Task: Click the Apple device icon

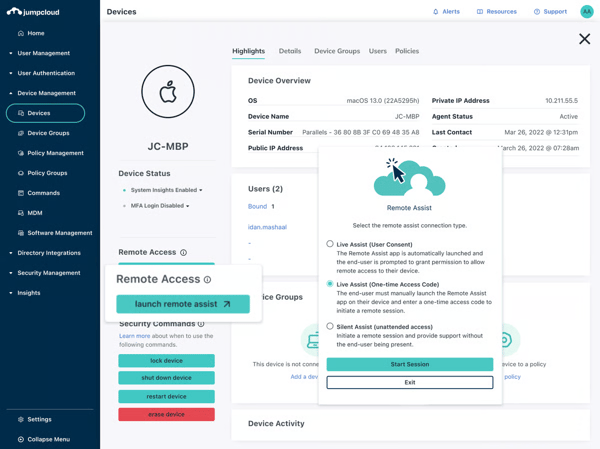Action: (168, 91)
